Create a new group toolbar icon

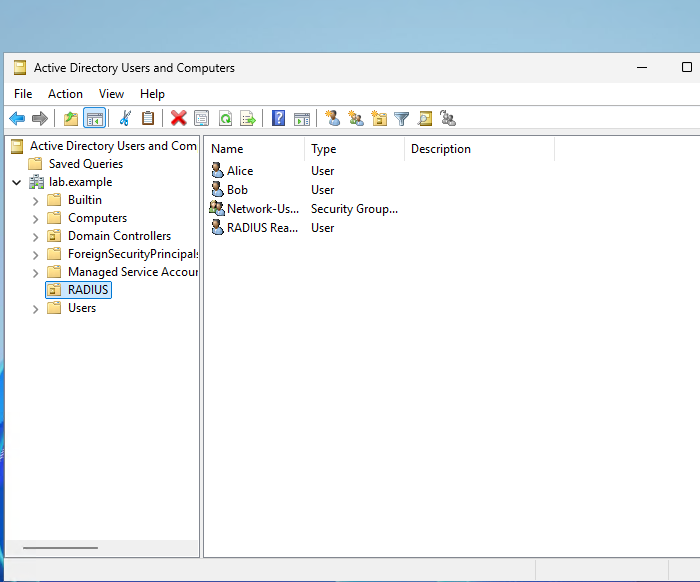pyautogui.click(x=356, y=118)
